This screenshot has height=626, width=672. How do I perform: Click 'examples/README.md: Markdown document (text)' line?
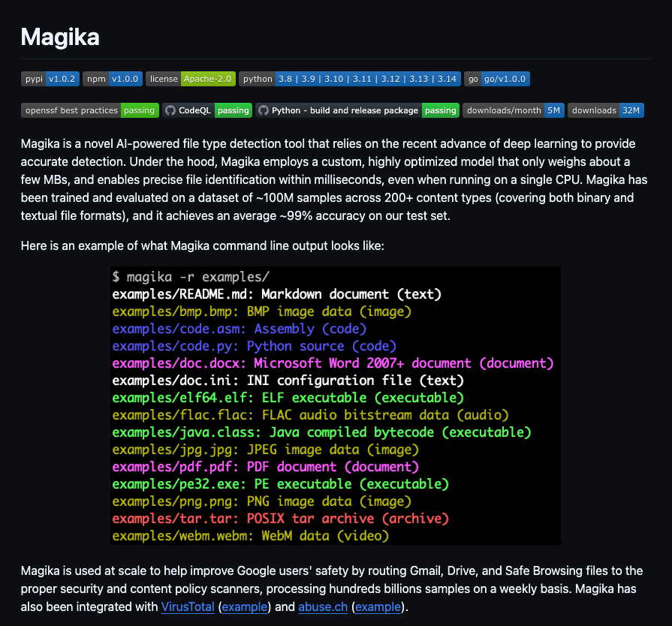[x=277, y=294]
